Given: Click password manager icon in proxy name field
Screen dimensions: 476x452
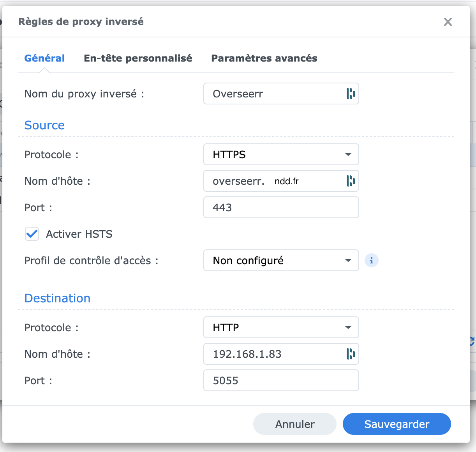Looking at the screenshot, I should coord(351,94).
